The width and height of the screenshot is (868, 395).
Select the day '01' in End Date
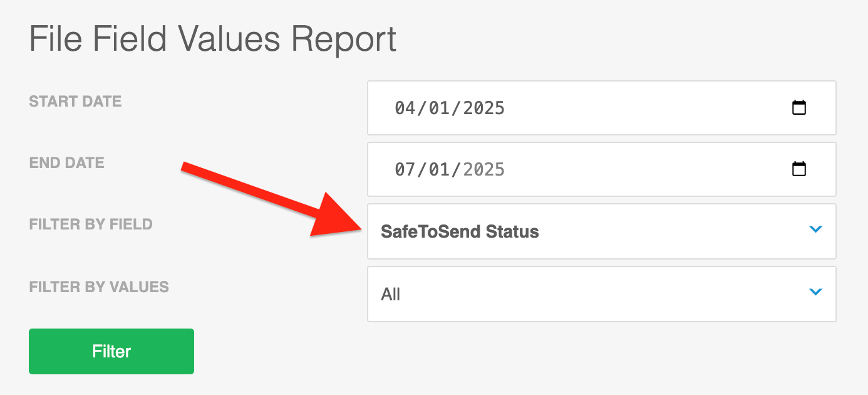tap(438, 169)
